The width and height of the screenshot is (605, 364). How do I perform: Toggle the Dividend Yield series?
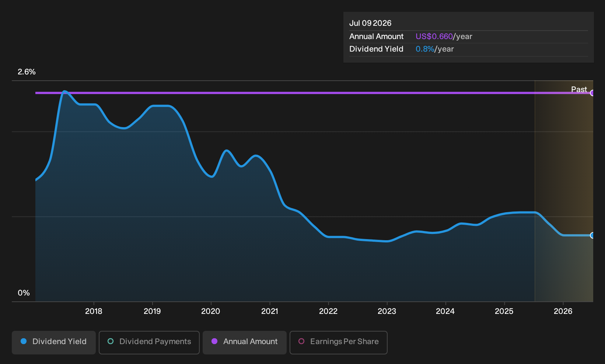pyautogui.click(x=54, y=342)
